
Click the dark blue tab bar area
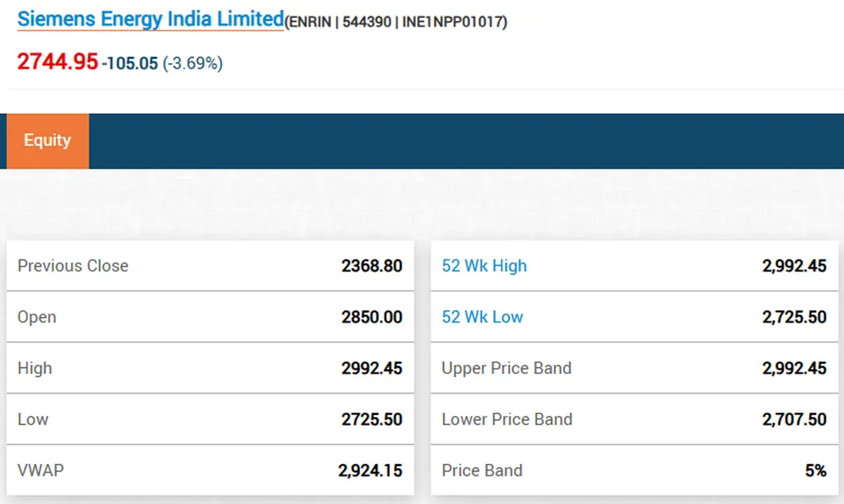[466, 141]
